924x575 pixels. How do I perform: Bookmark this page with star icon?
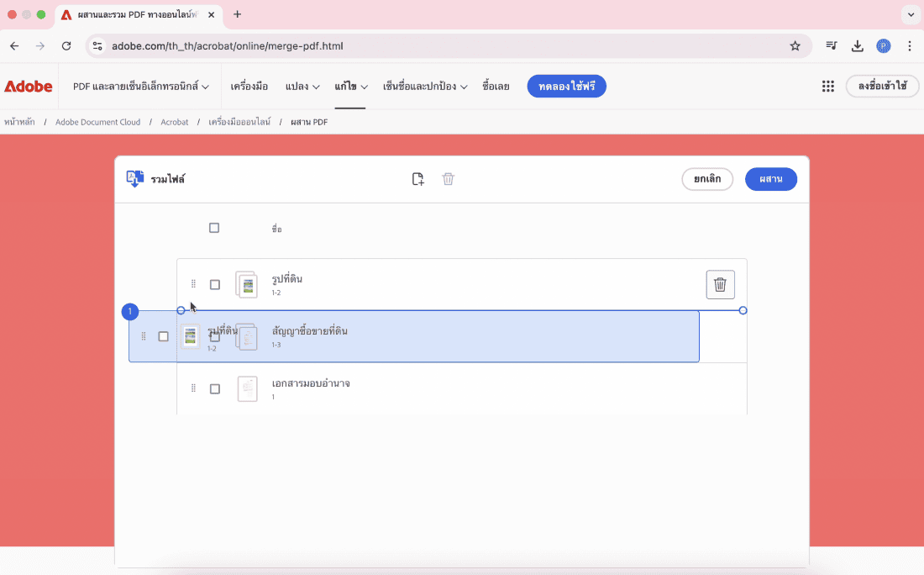click(795, 46)
